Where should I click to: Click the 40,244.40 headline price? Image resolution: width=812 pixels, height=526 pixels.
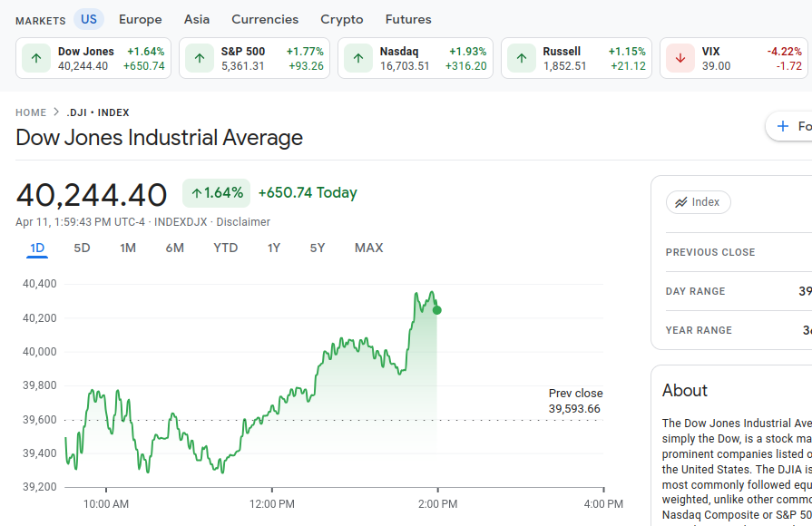pyautogui.click(x=91, y=195)
